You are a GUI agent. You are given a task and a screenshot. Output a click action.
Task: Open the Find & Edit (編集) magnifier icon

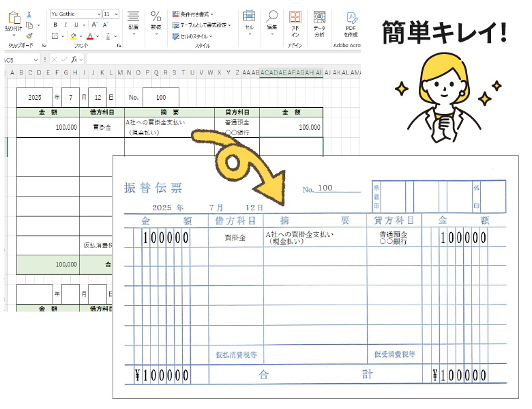(x=272, y=16)
